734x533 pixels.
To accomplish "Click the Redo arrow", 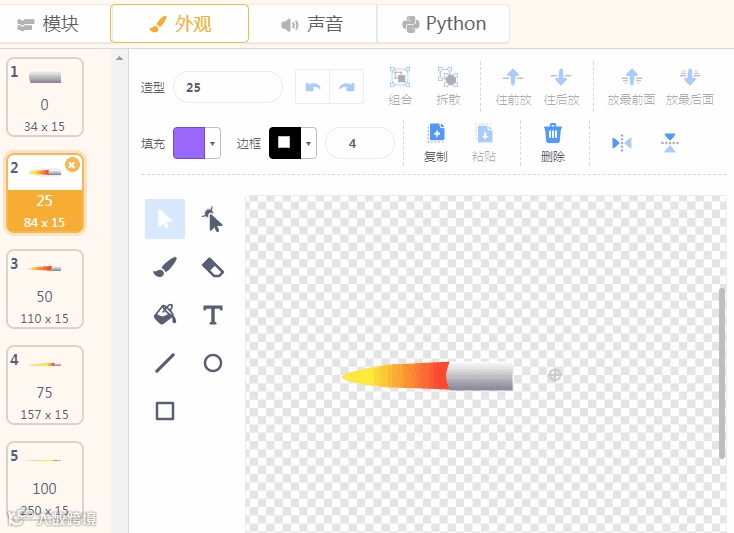I will coord(347,87).
